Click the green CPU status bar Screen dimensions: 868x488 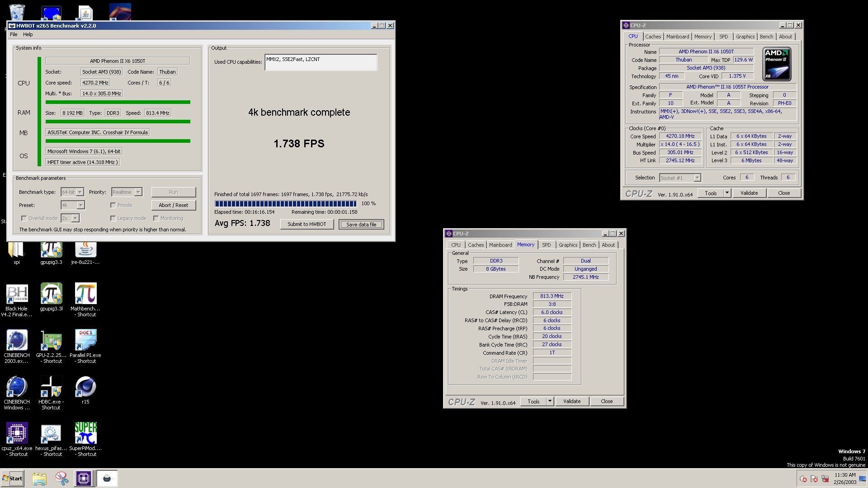click(x=118, y=102)
